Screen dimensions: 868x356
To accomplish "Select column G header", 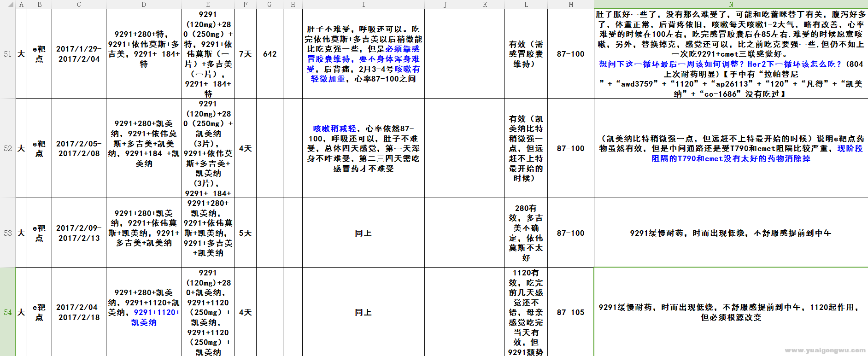I will click(x=270, y=4).
